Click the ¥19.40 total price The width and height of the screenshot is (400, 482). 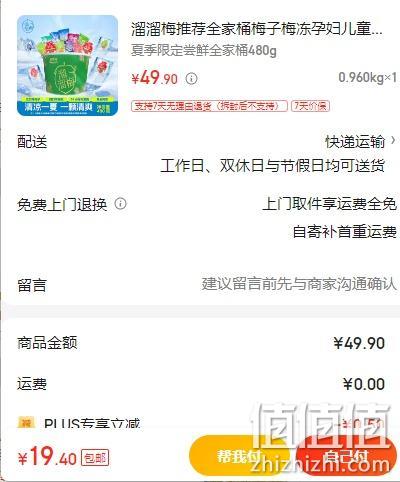[47, 457]
